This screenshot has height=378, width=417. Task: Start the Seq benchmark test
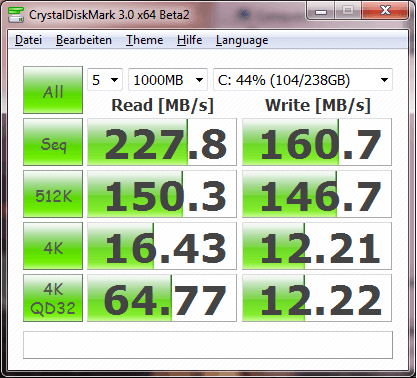pos(53,142)
